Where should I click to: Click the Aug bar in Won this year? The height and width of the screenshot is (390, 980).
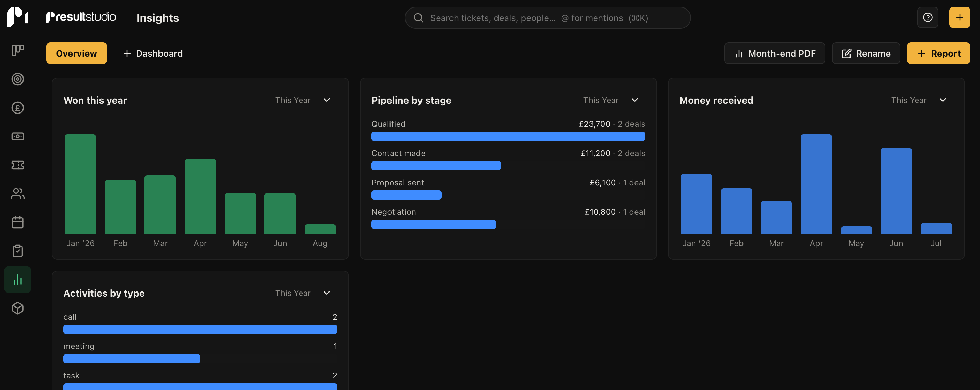[x=320, y=229]
